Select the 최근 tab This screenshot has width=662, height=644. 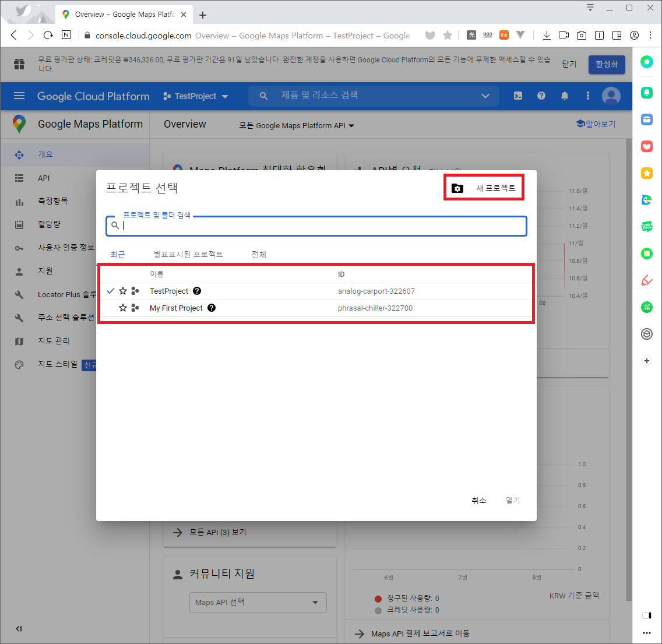pyautogui.click(x=117, y=254)
